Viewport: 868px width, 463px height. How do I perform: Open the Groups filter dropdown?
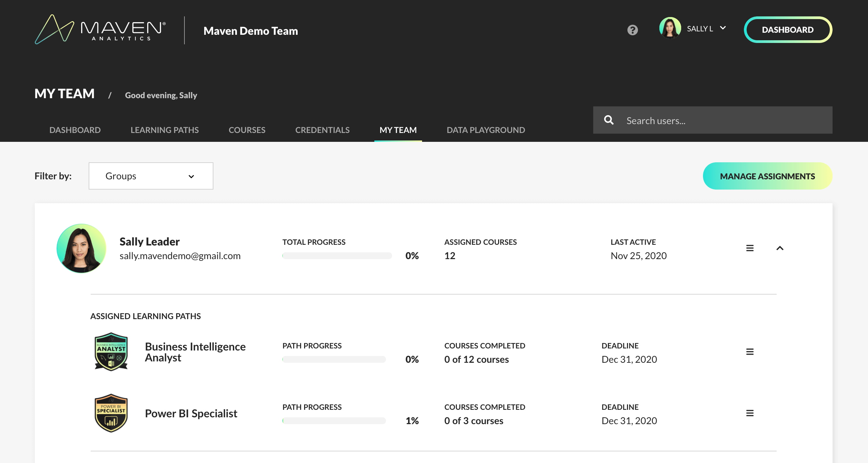tap(151, 176)
